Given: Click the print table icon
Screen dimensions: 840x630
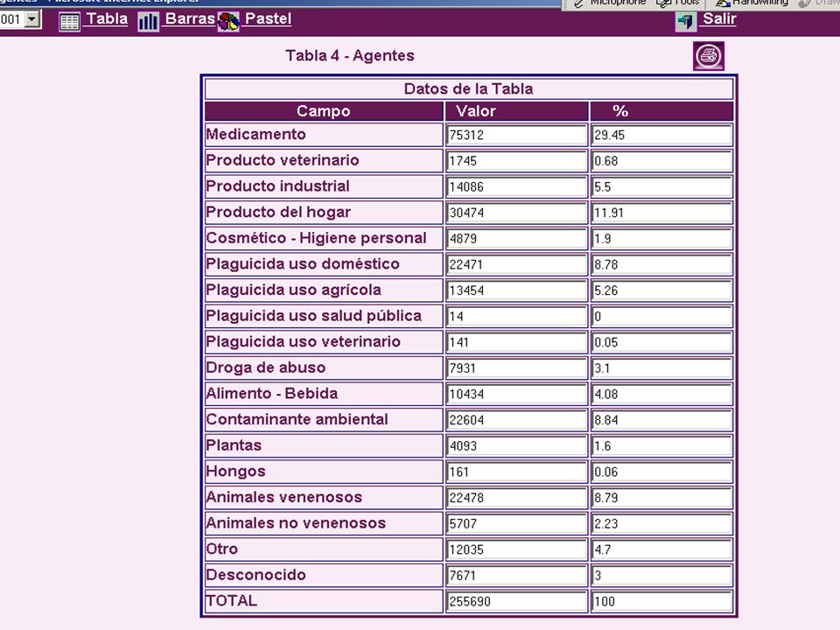Looking at the screenshot, I should click(709, 56).
